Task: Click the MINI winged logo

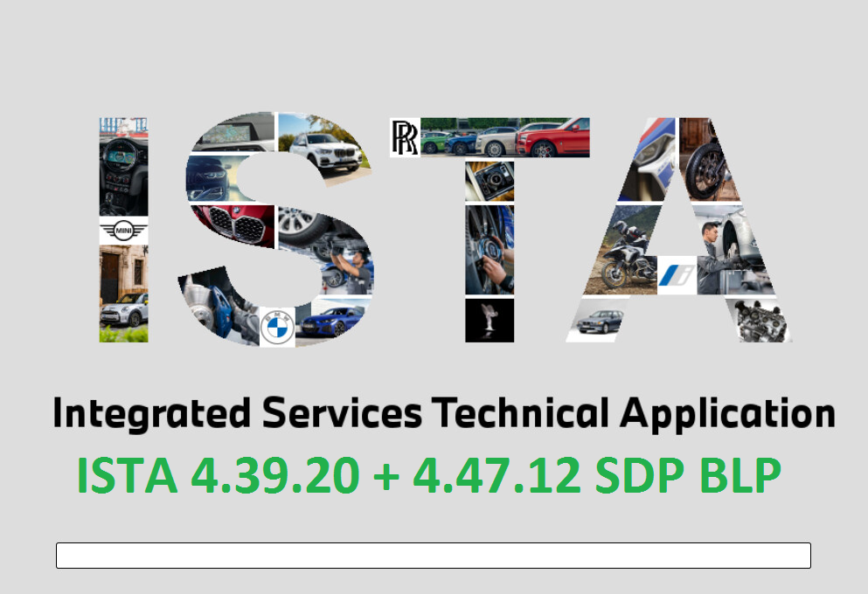Action: point(123,231)
